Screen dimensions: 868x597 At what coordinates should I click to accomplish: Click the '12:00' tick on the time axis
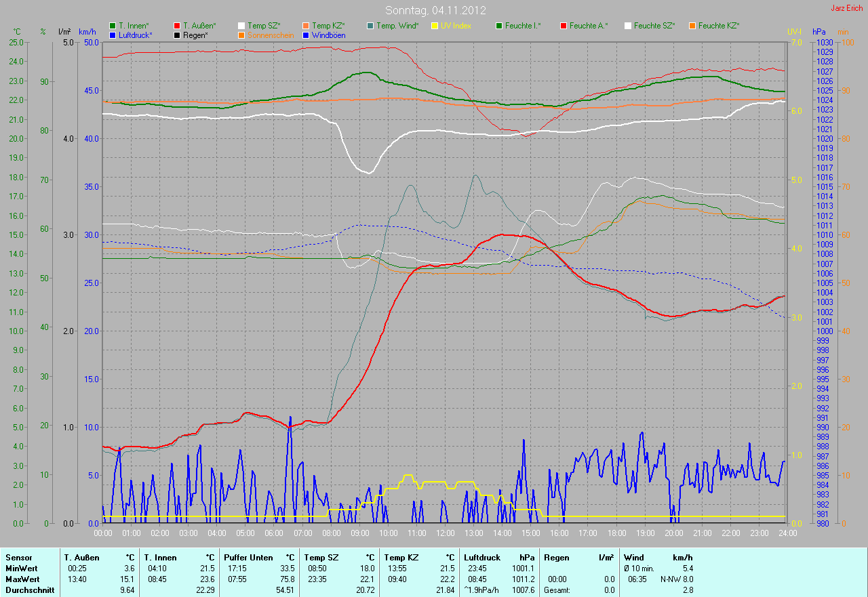[x=445, y=533]
